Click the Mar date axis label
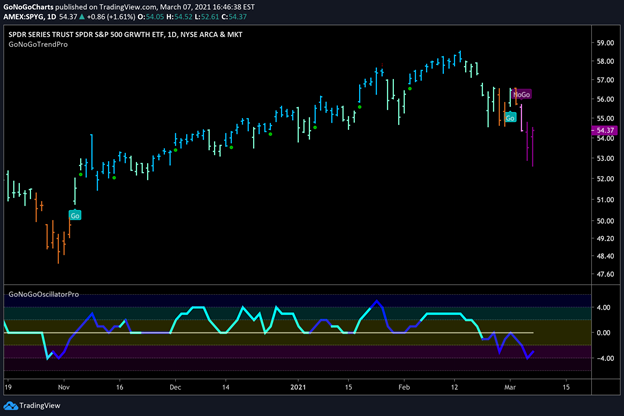Viewport: 624px width, 416px height. tap(510, 387)
